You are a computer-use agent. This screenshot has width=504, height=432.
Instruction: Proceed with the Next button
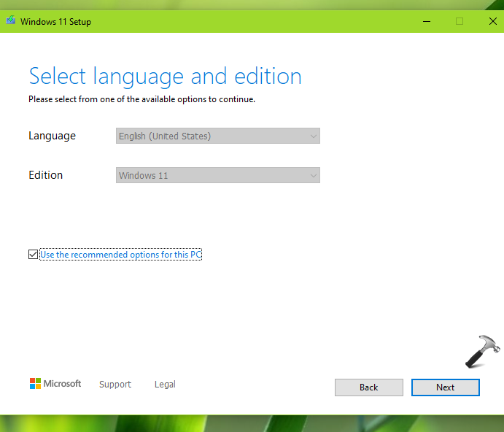point(445,387)
